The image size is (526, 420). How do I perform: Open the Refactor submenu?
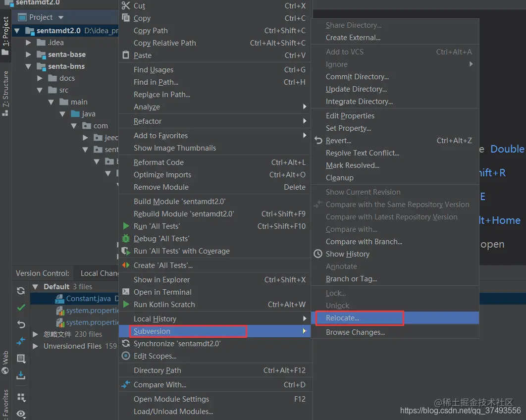[215, 121]
